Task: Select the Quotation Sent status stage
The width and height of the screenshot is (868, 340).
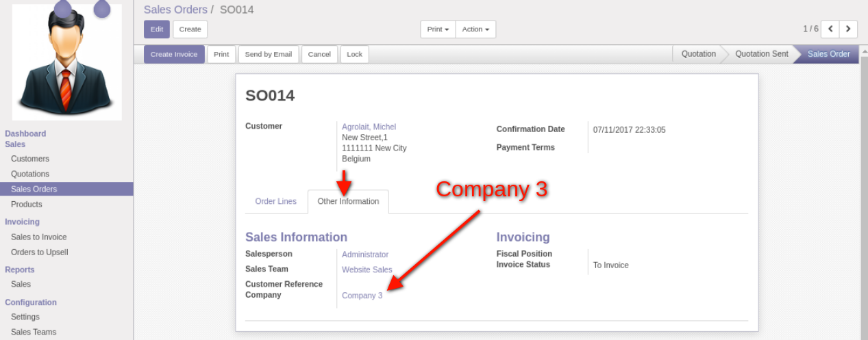Action: pyautogui.click(x=761, y=54)
